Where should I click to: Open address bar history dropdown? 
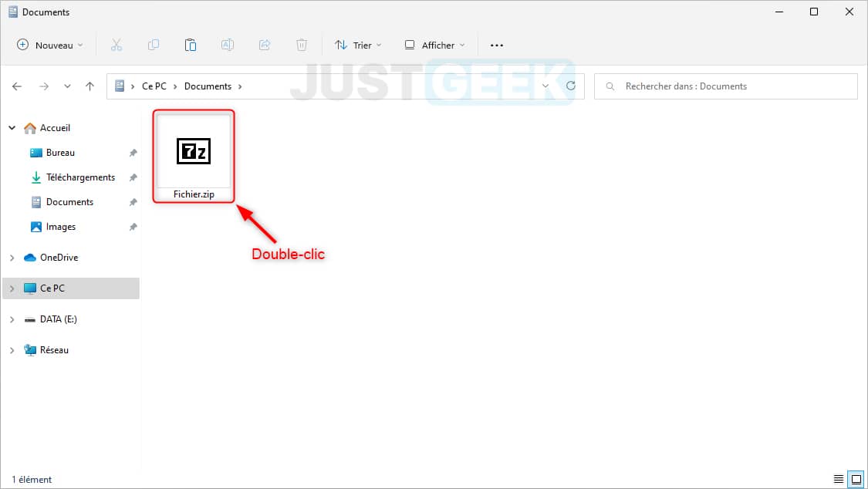pyautogui.click(x=545, y=86)
